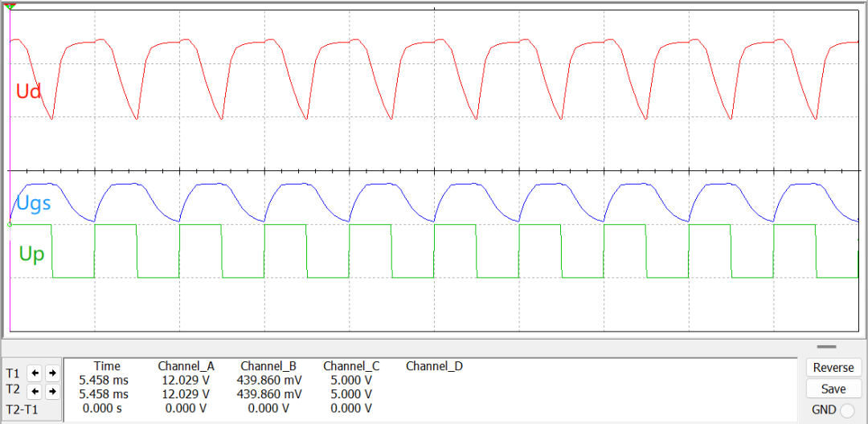Click the Time column header
Viewport: 868px width, 424px height.
(x=107, y=366)
